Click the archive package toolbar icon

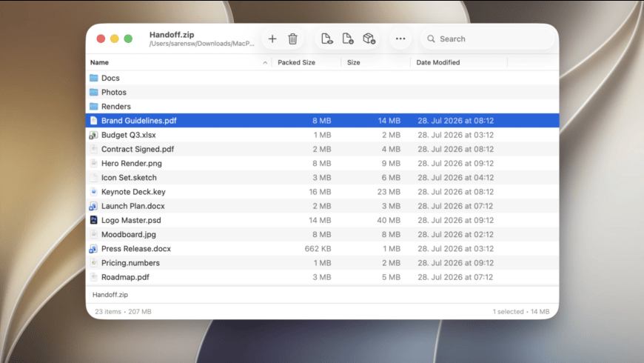369,39
